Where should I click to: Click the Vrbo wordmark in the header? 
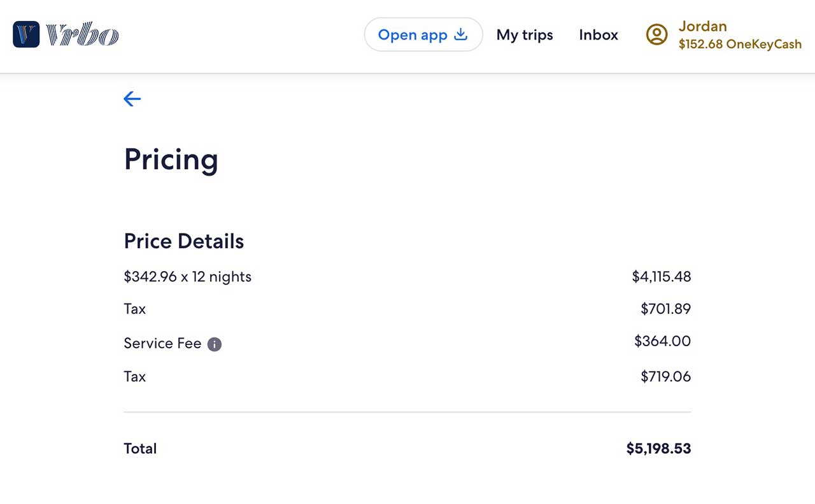[83, 35]
